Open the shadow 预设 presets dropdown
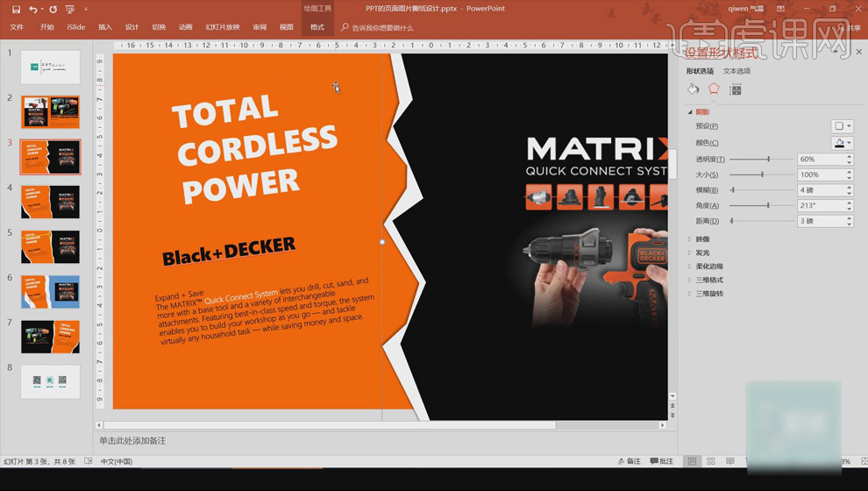Image resolution: width=868 pixels, height=491 pixels. pos(842,126)
